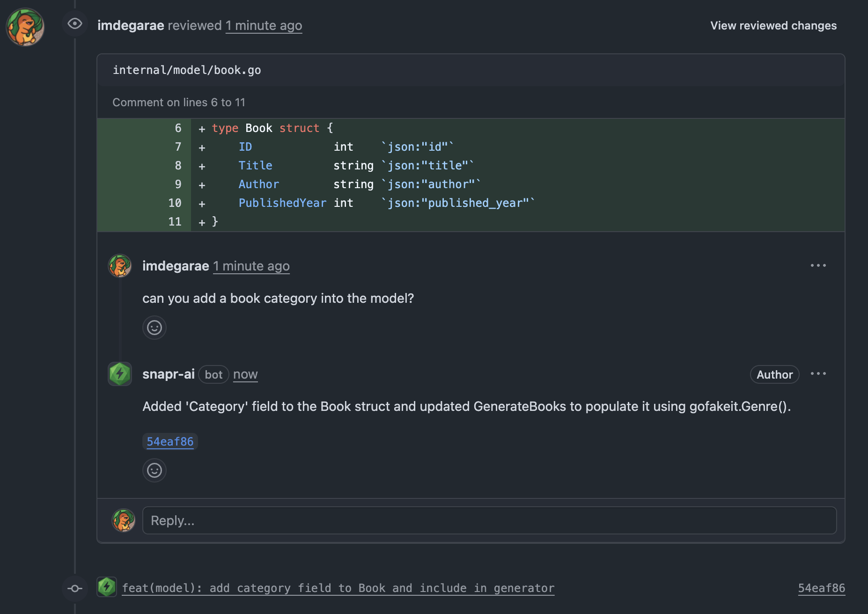Click commit hash 54eaf86 at right of timeline
Screen dimensions: 868x614
click(x=821, y=588)
